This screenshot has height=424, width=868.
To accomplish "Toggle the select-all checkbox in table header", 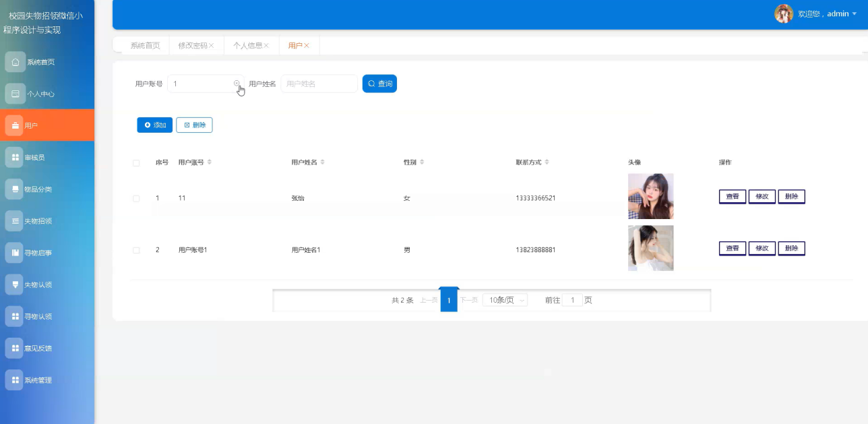I will point(136,163).
